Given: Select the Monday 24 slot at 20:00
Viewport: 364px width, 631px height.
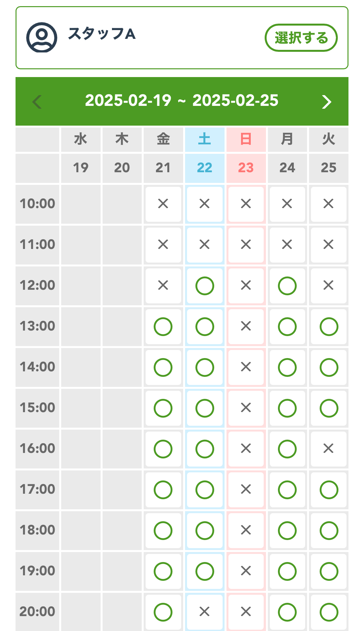Looking at the screenshot, I should click(287, 612).
